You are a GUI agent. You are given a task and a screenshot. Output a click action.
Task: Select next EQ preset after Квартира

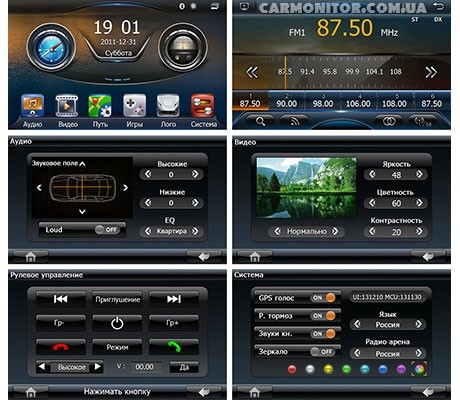195,231
